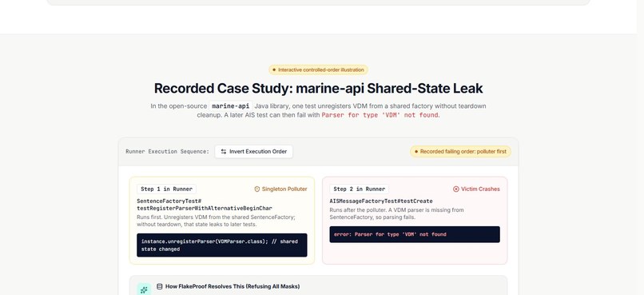644x295 pixels.
Task: Click the error Parser not found code block
Action: [415, 234]
